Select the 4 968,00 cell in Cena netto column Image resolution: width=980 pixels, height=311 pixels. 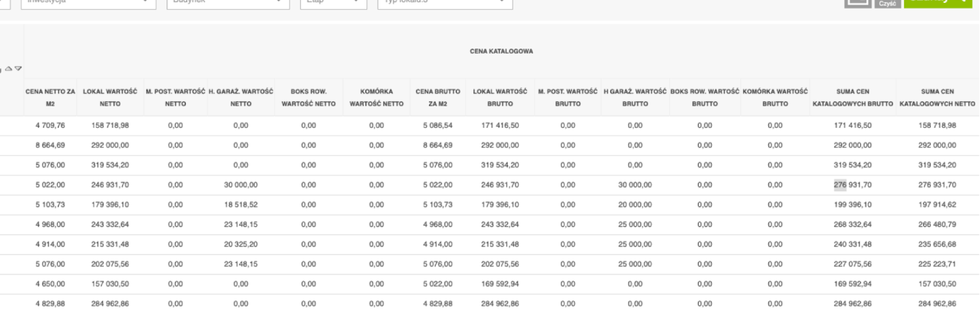(50, 224)
